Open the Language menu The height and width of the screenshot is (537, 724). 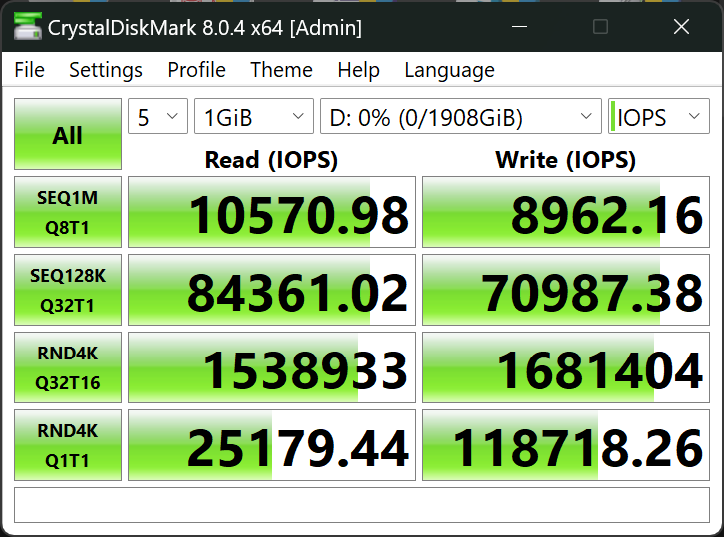point(449,70)
